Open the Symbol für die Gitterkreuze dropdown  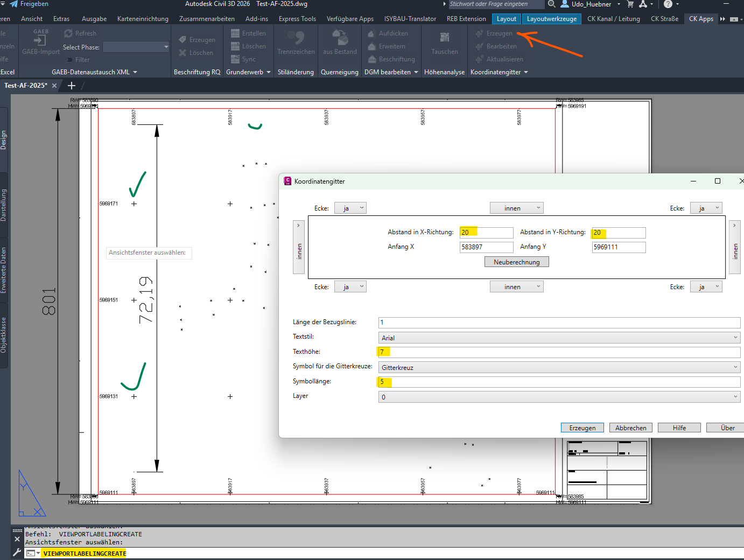click(x=559, y=368)
